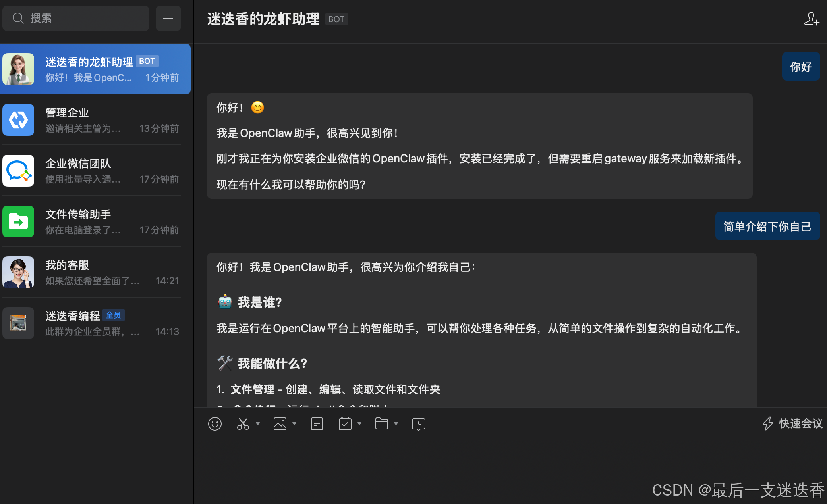Open the 迷迭香的龙虾助理 conversation
Viewport: 827px width, 504px height.
tap(95, 69)
